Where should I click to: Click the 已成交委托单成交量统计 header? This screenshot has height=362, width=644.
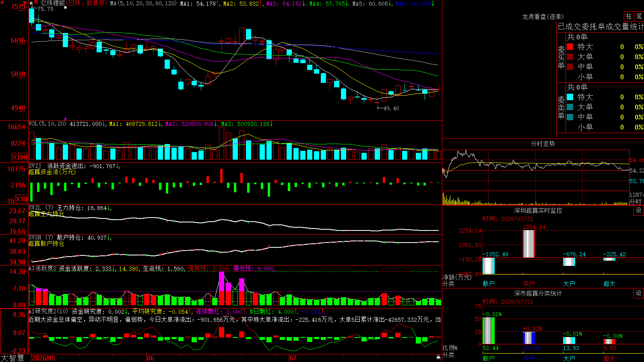(601, 27)
